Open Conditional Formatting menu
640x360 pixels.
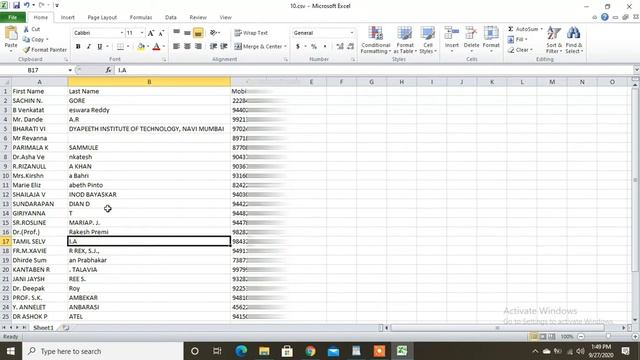coord(376,40)
